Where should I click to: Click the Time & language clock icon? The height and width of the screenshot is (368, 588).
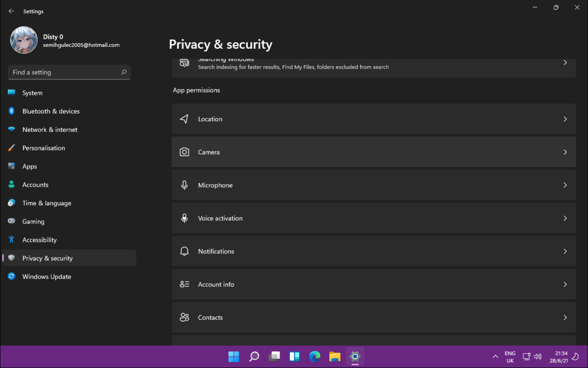click(11, 203)
